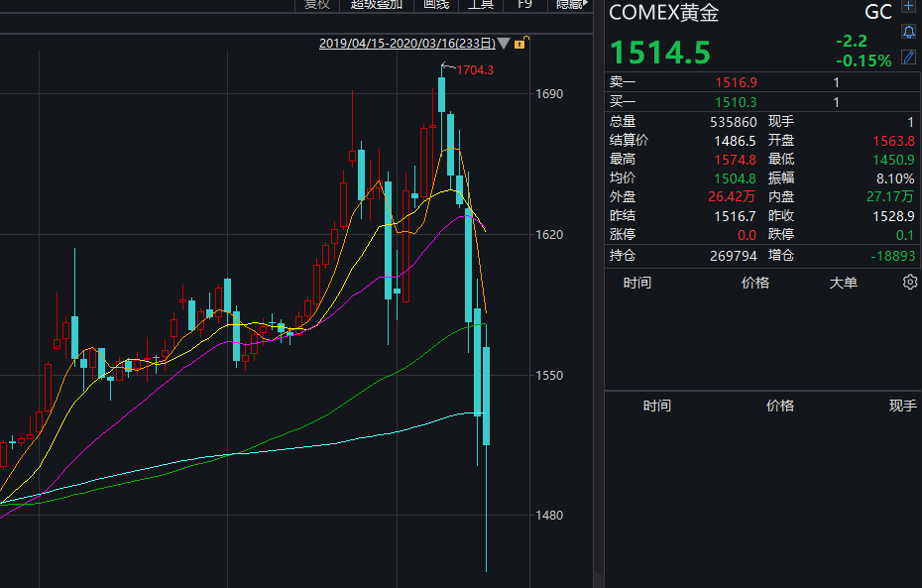Click the 2019/04/15-2020/03/16 date range link
922x588 pixels.
pyautogui.click(x=407, y=44)
